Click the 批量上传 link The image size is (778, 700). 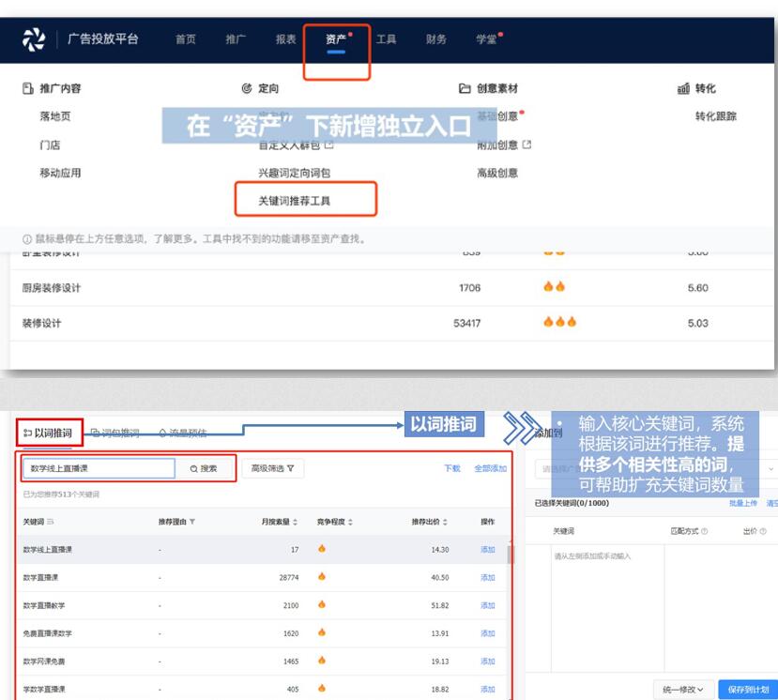pos(742,503)
